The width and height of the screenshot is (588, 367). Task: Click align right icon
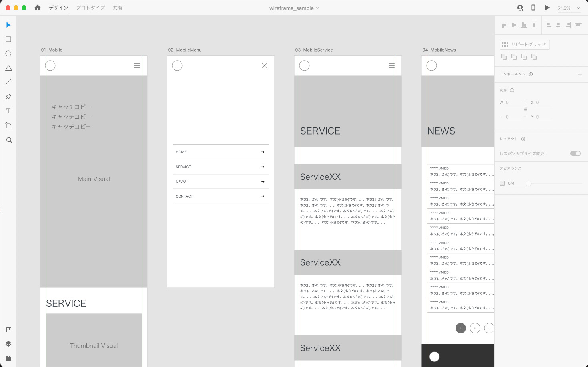(x=568, y=25)
